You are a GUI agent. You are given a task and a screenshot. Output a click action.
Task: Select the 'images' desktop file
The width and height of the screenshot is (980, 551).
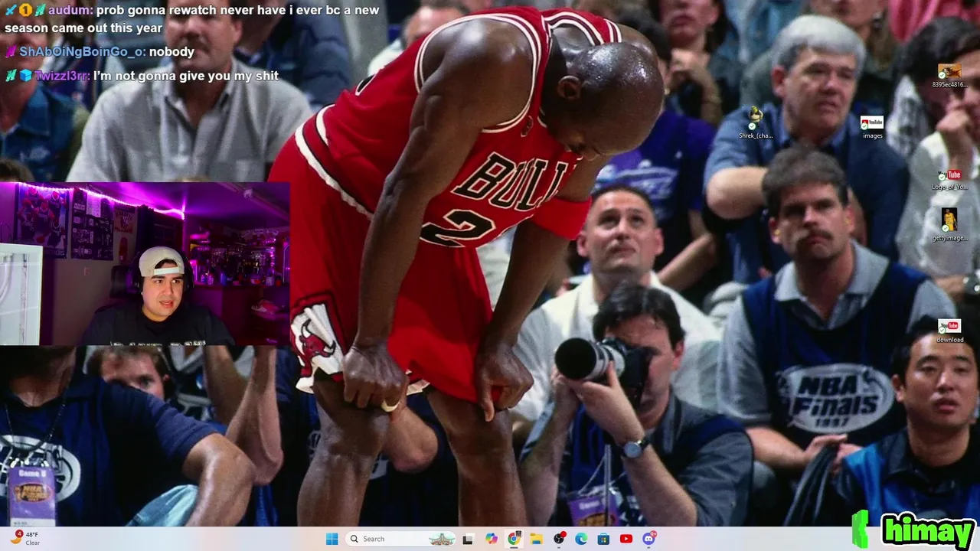872,127
